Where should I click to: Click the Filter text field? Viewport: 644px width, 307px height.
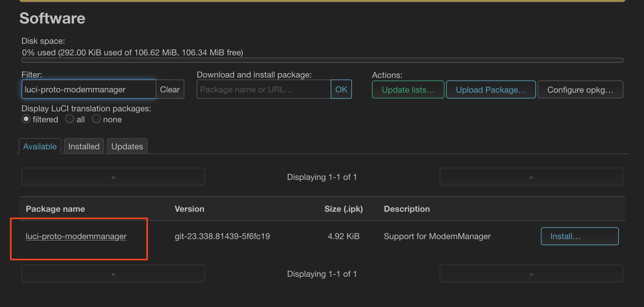pos(89,89)
